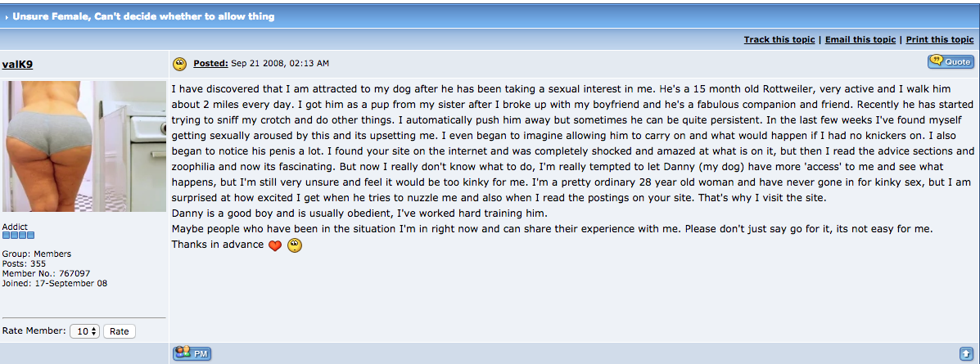Viewport: 980px width, 364px height.
Task: Click the heart emoticon in the post
Action: point(275,245)
